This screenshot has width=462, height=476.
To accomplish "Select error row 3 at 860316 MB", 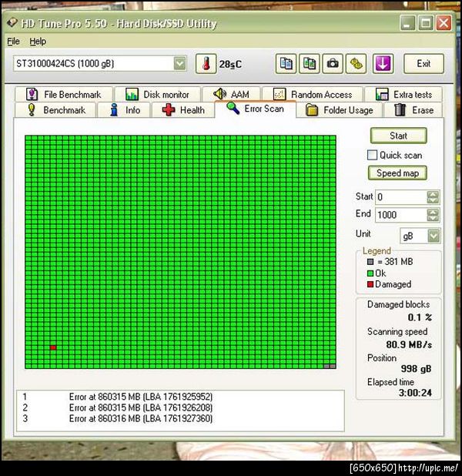I will point(180,419).
